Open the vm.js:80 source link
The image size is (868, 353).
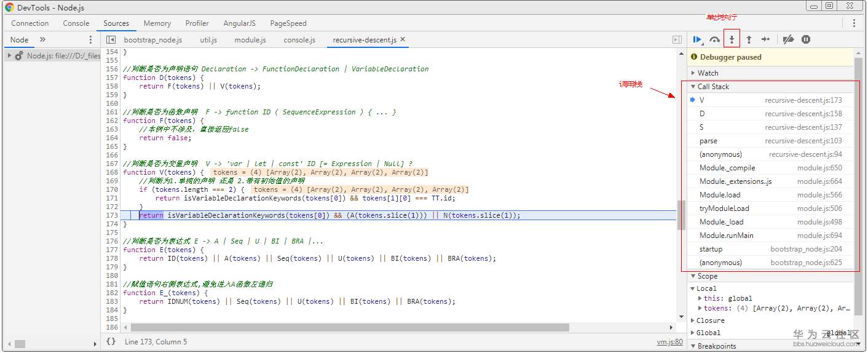click(669, 341)
